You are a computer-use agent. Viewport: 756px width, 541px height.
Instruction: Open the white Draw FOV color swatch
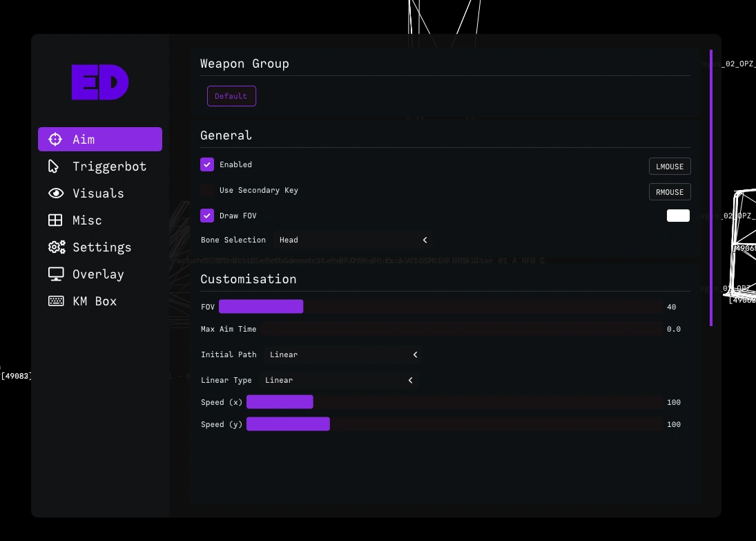[678, 216]
